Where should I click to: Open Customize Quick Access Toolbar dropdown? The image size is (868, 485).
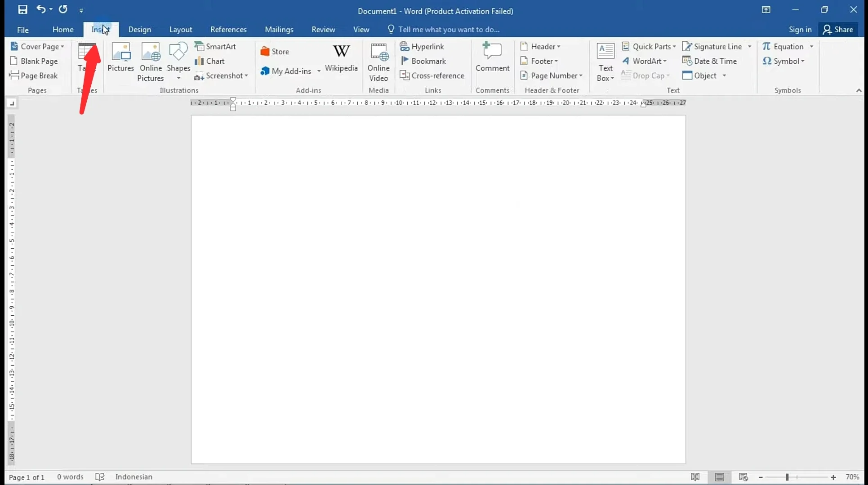81,10
